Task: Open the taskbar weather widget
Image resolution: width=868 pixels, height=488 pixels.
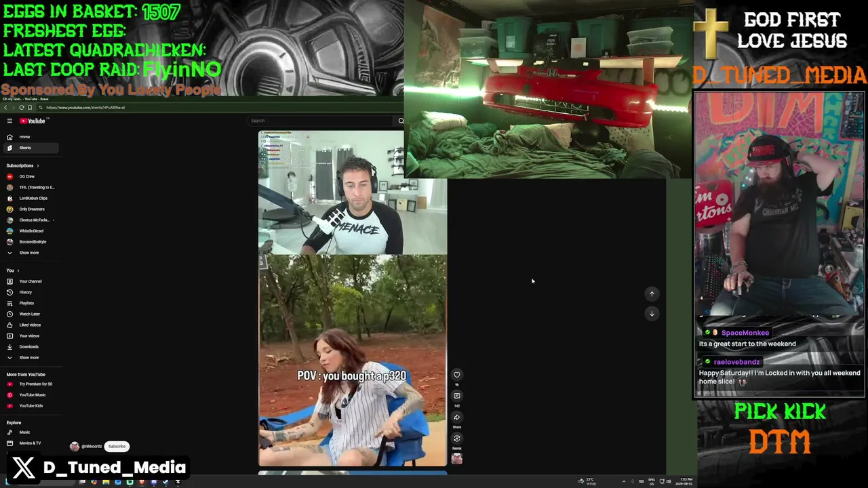Action: pos(587,481)
